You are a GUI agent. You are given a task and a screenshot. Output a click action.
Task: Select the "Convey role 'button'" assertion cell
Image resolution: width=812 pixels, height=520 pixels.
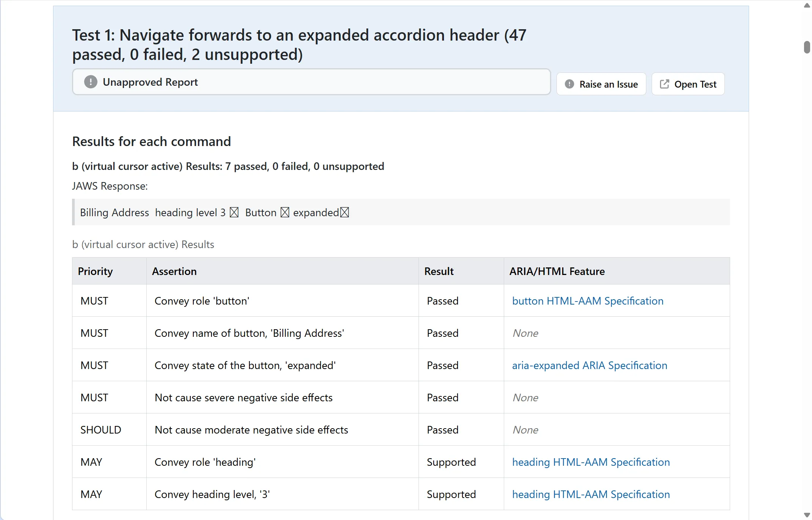pyautogui.click(x=282, y=301)
